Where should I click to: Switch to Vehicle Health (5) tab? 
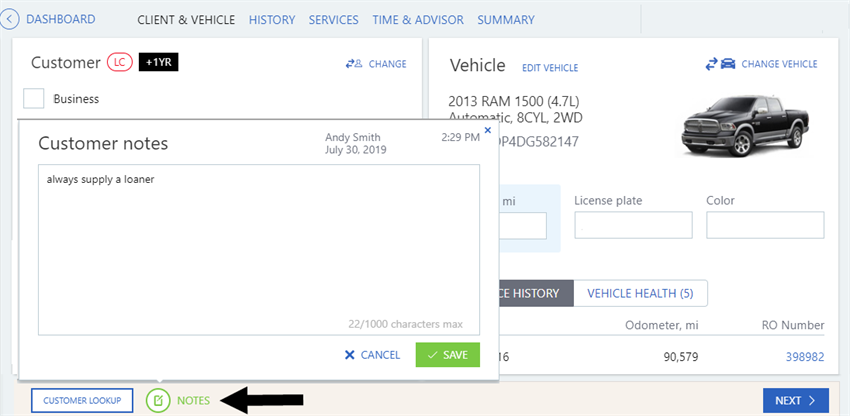click(x=640, y=293)
